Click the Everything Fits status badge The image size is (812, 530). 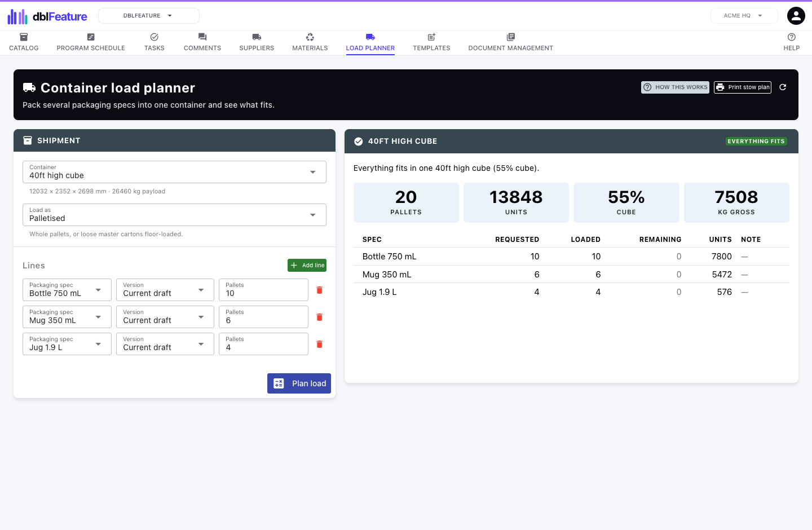756,142
